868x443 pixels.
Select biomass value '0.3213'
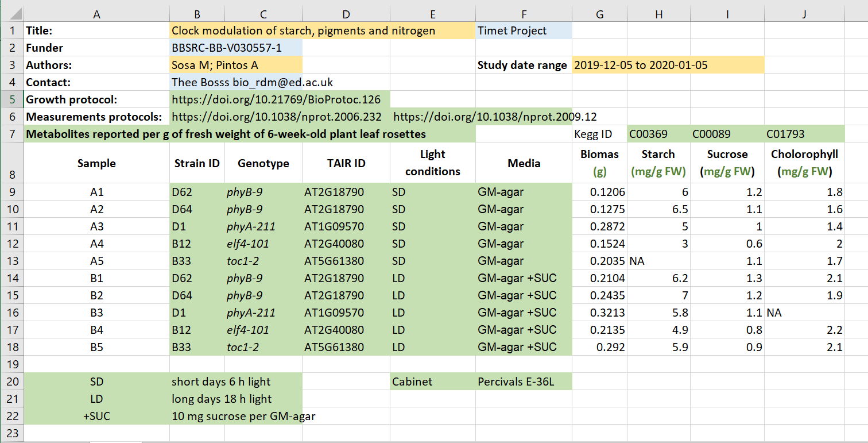coord(600,313)
